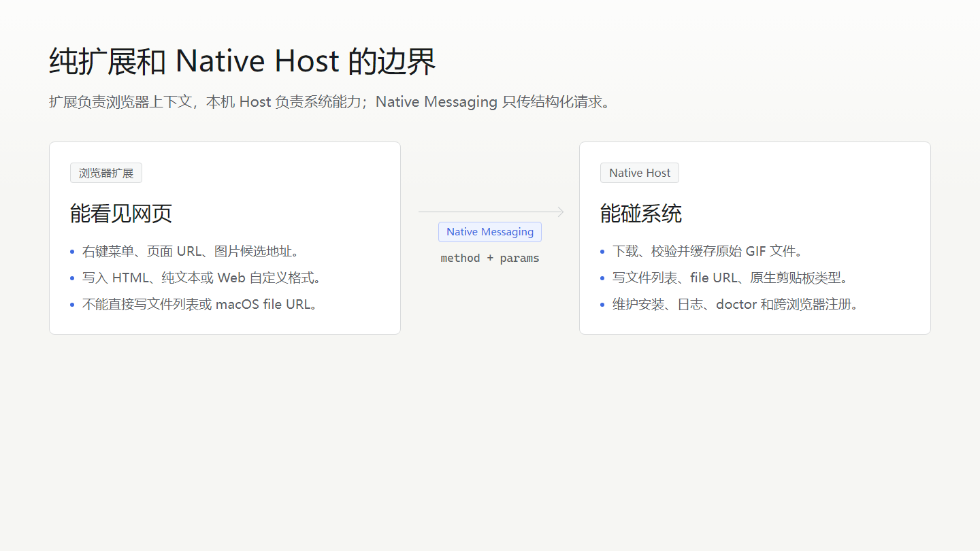The image size is (980, 551).
Task: Select the heading "能看见网页"
Action: pos(121,214)
